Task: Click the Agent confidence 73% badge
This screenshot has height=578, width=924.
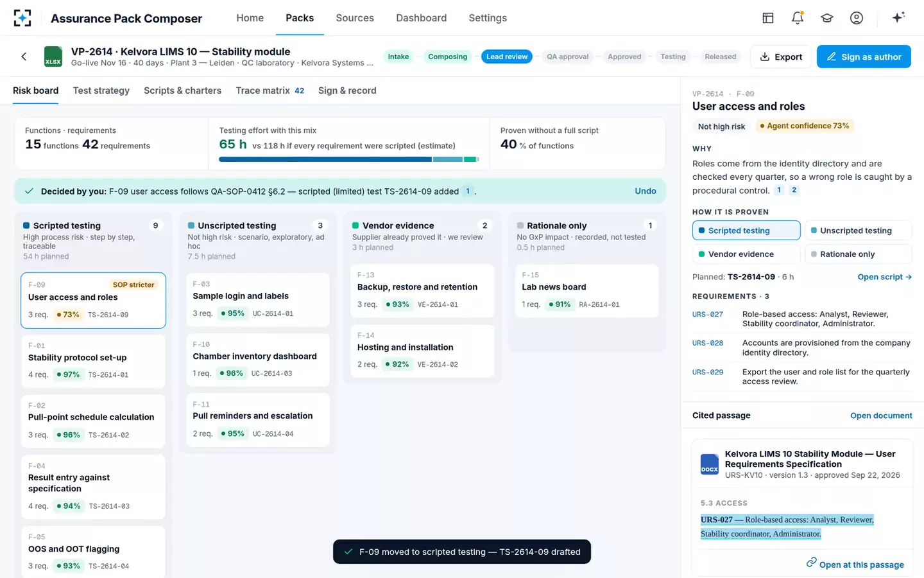Action: click(805, 126)
